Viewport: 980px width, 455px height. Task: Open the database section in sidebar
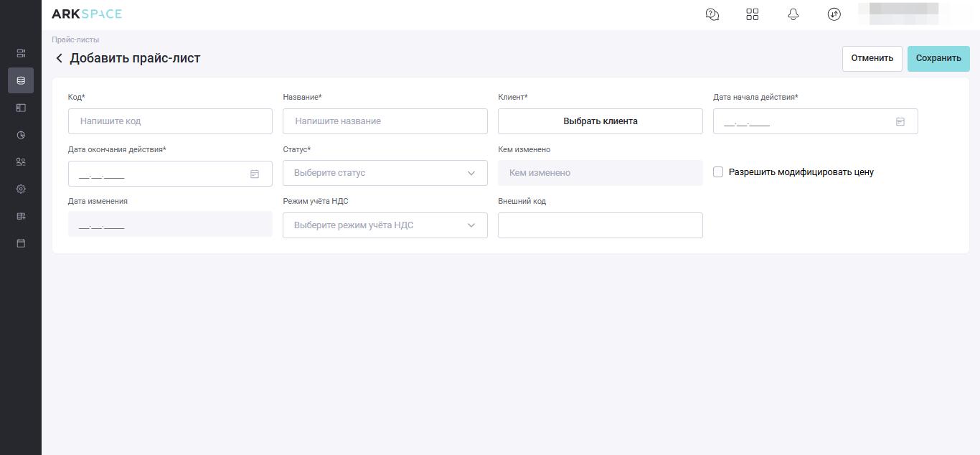[x=21, y=80]
